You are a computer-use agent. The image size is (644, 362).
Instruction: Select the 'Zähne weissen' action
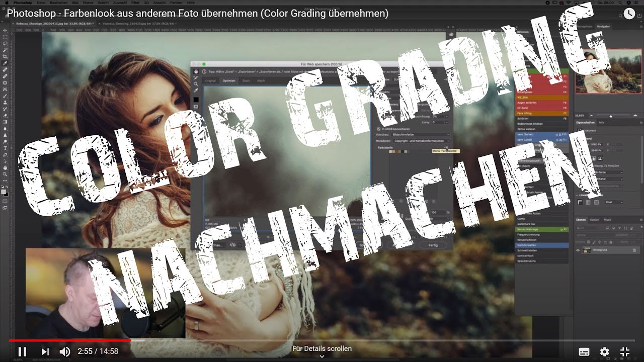pos(542,129)
